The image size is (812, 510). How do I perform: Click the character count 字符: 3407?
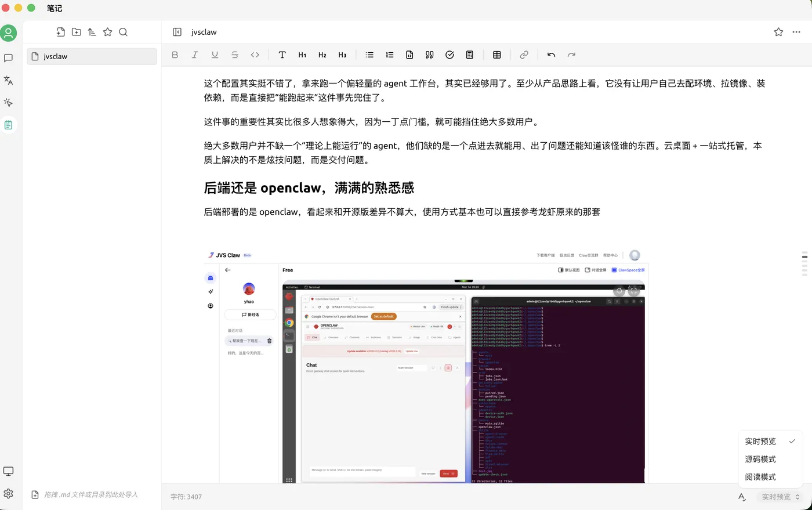pyautogui.click(x=186, y=497)
